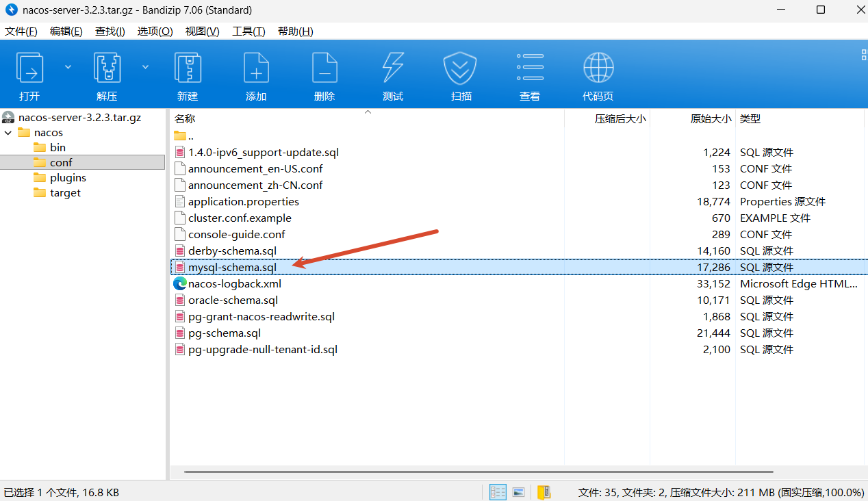This screenshot has width=868, height=501.
Task: Select the target folder in tree
Action: tap(65, 192)
